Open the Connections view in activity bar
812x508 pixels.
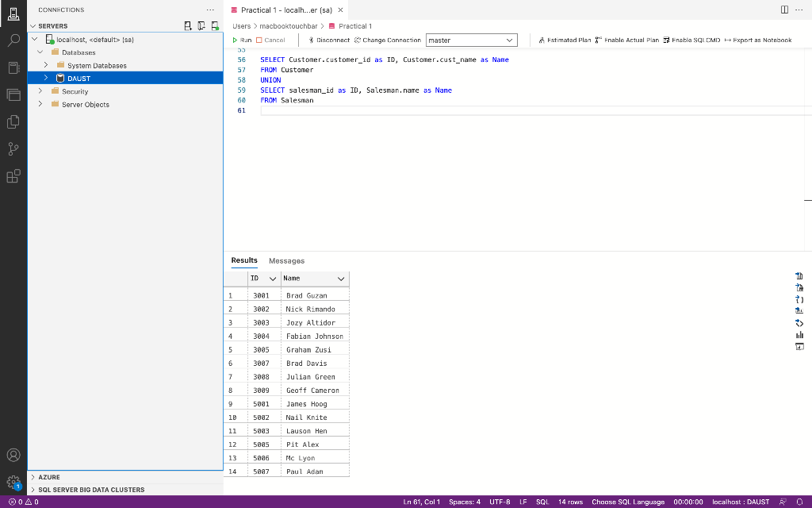(x=13, y=14)
